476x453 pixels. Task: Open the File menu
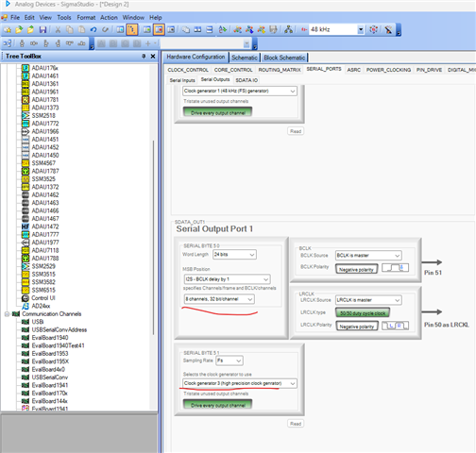point(15,17)
